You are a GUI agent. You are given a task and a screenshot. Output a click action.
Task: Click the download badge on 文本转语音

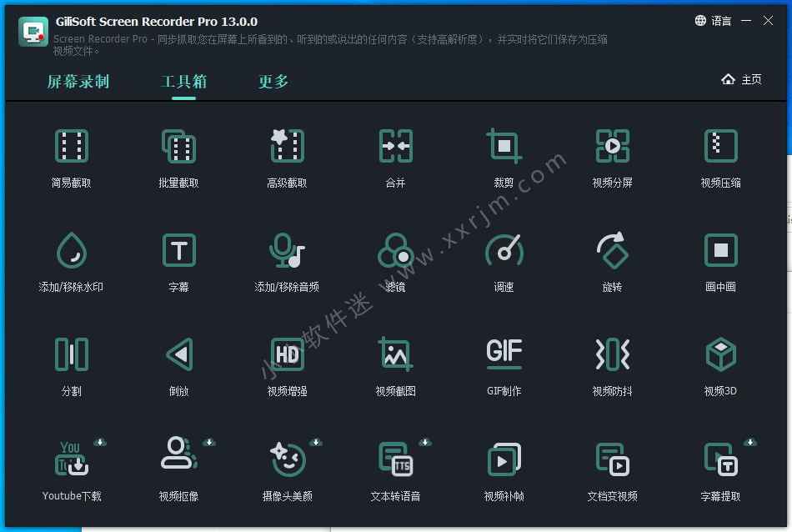(x=425, y=443)
